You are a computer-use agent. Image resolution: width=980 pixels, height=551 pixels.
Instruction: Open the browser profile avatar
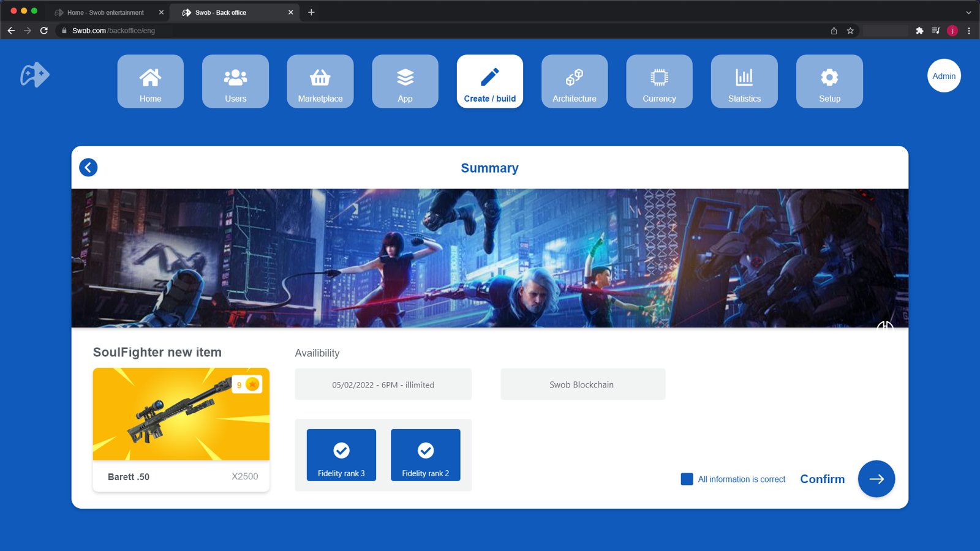coord(952,31)
